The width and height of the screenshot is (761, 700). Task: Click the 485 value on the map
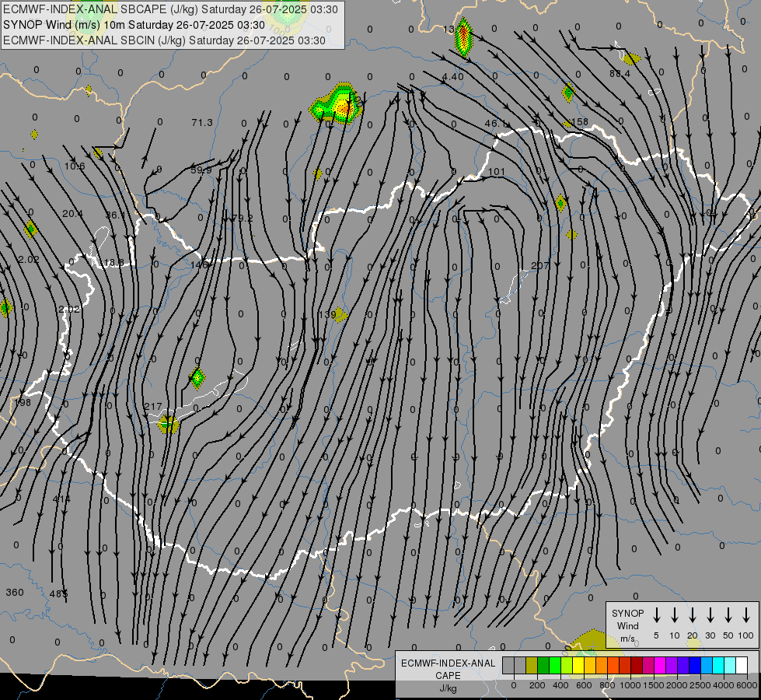[59, 593]
